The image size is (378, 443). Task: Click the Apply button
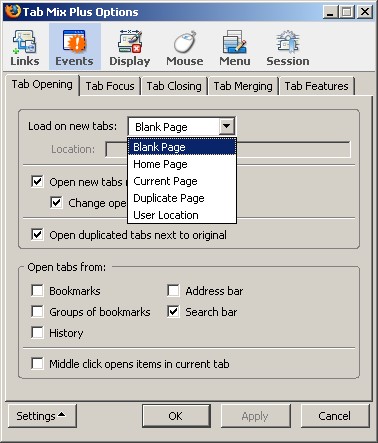[x=255, y=416]
